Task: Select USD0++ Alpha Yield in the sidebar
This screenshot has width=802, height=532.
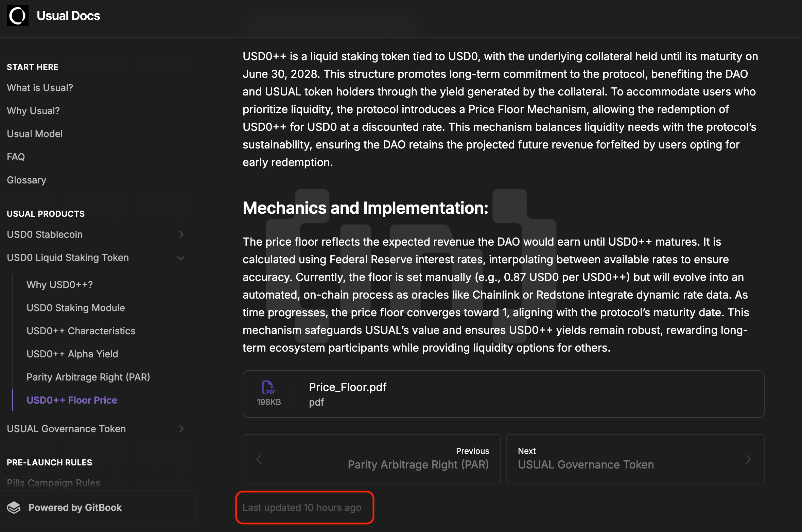Action: pyautogui.click(x=72, y=354)
